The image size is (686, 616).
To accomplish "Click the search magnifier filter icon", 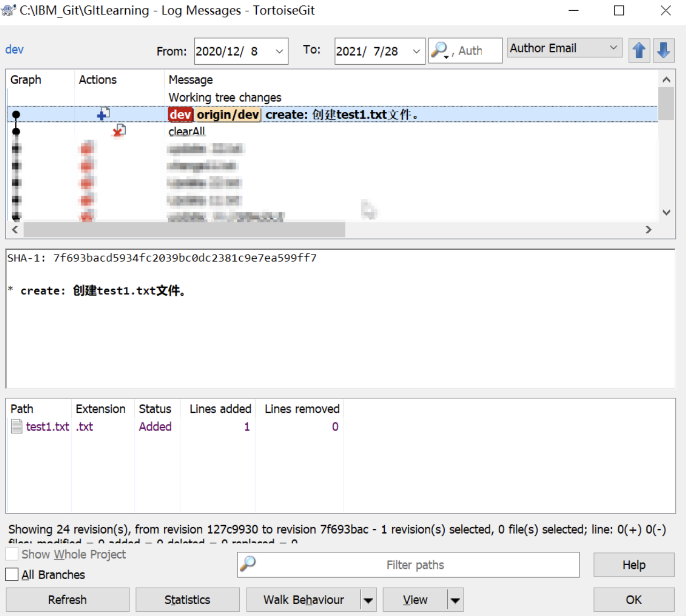I will coord(439,50).
